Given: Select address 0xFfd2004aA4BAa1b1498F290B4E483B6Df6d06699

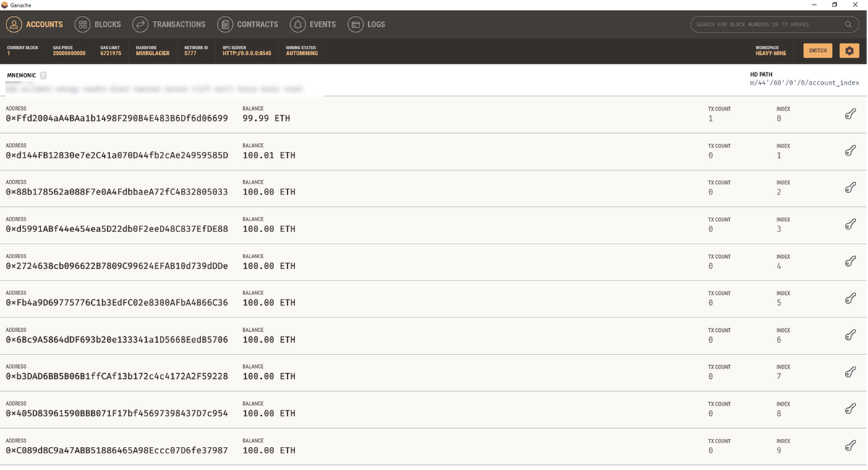Looking at the screenshot, I should point(116,118).
